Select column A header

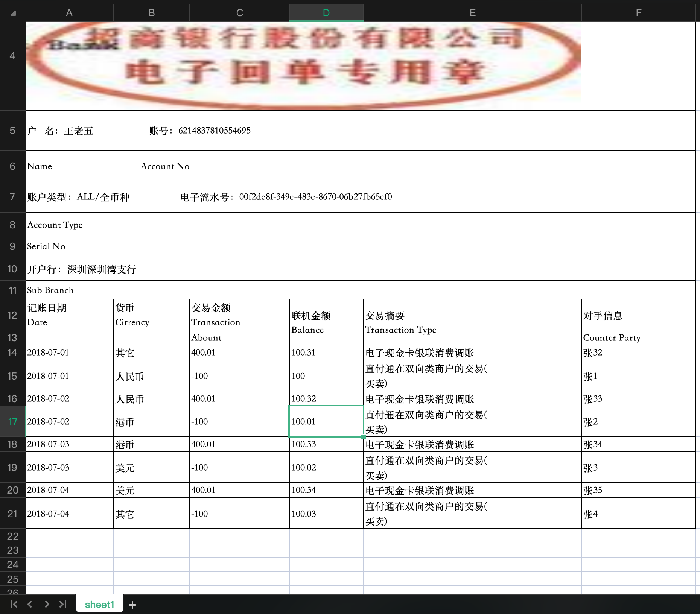(69, 13)
